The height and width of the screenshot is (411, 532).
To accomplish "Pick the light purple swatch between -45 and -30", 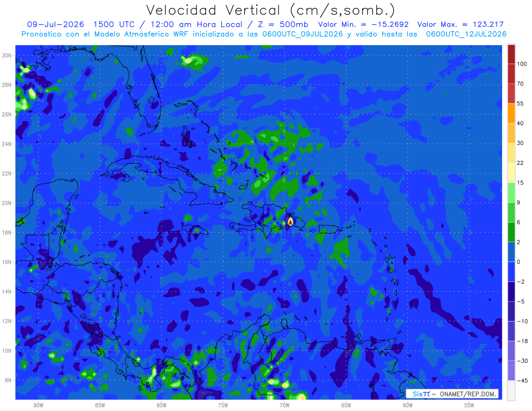I will [x=511, y=371].
